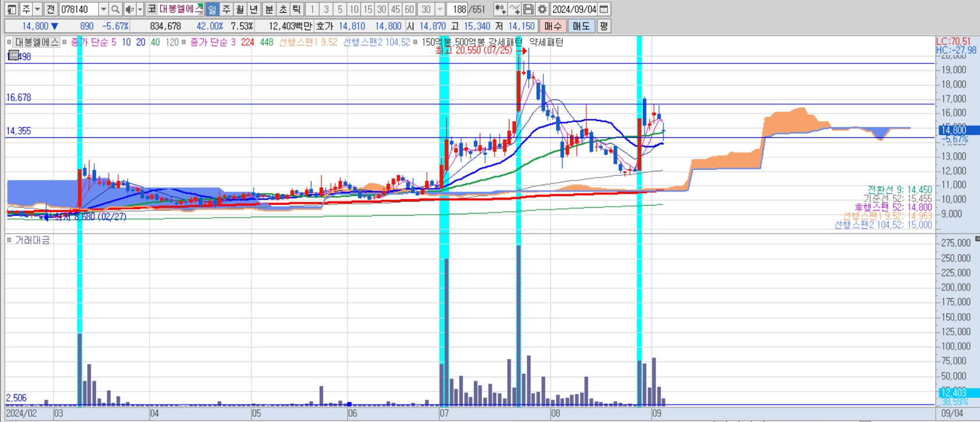This screenshot has height=422, width=980.
Task: Click the marker before 거래대금 panel label
Action: (9, 240)
